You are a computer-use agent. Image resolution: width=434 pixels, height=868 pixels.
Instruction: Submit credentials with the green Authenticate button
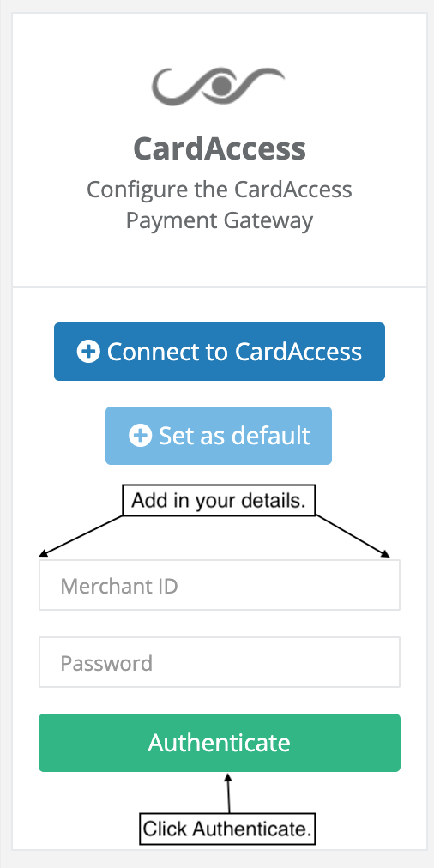(220, 742)
